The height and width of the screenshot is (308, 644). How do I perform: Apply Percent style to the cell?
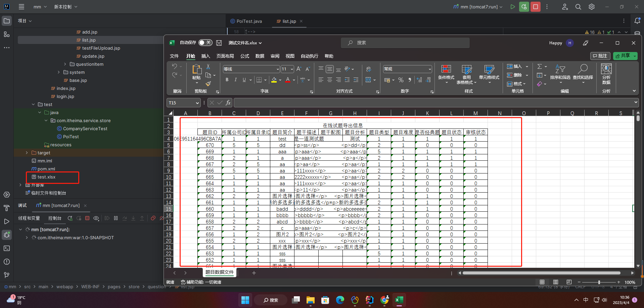(x=401, y=80)
